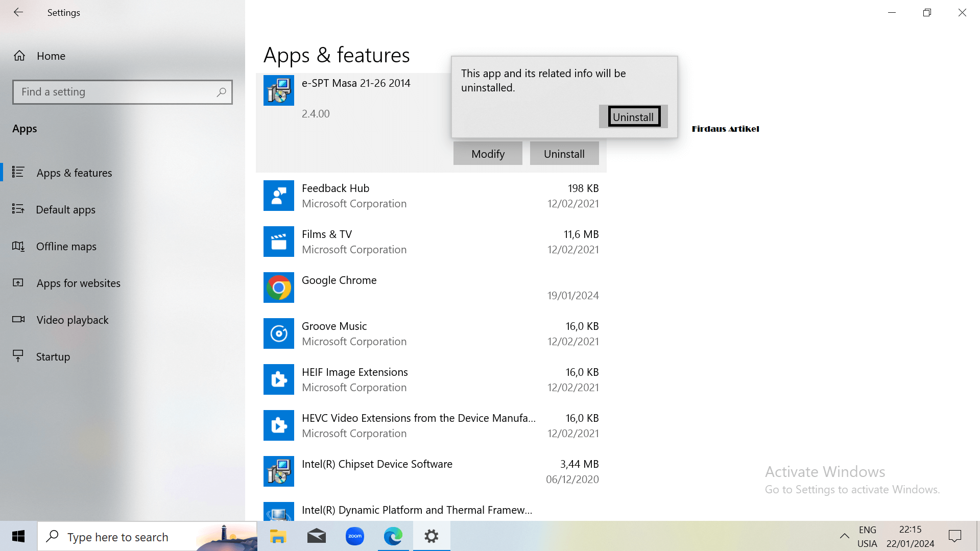Click the Uninstall button beside Modify
This screenshot has height=551, width=980.
[564, 154]
